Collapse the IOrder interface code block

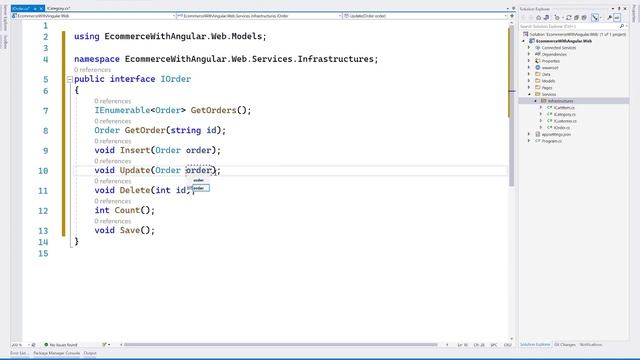[70, 79]
